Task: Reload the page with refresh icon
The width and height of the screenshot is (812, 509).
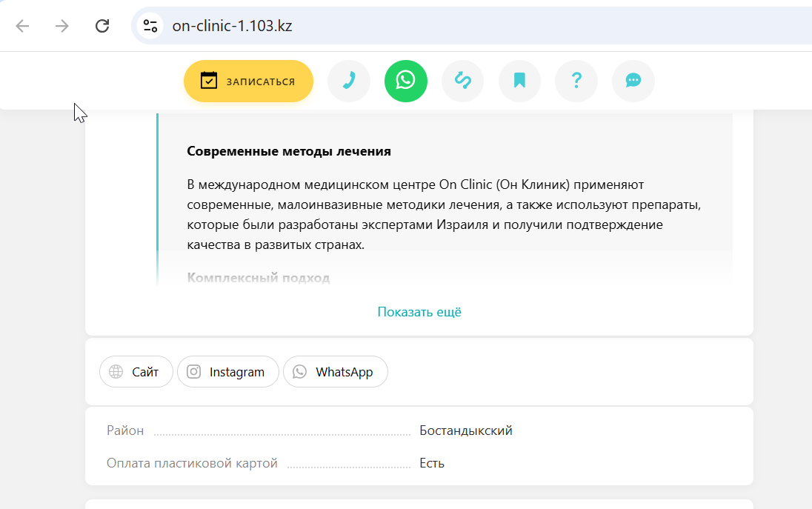Action: click(102, 26)
